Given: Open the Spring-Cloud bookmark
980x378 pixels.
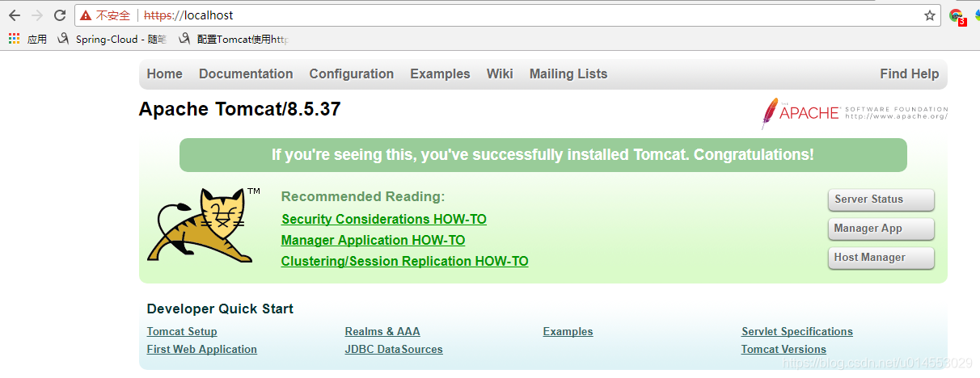Looking at the screenshot, I should tap(112, 39).
